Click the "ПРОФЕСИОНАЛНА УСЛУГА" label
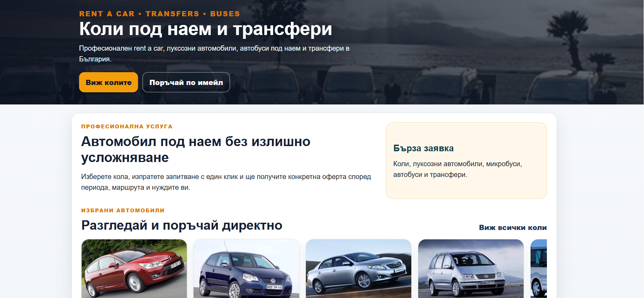 click(x=127, y=127)
